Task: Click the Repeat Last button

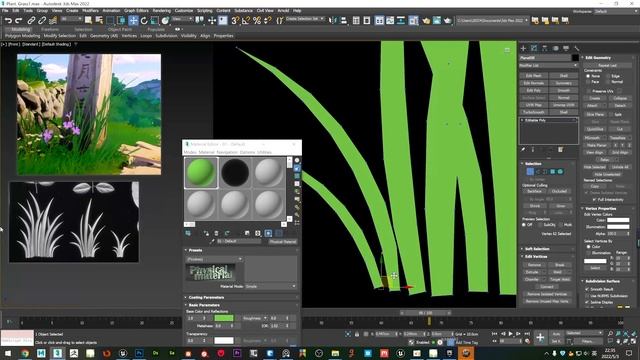Action: point(607,65)
